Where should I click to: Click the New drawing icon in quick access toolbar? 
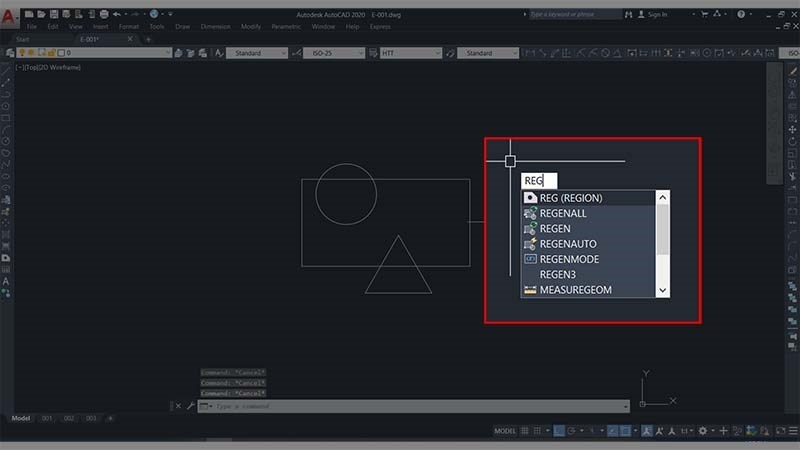tap(29, 14)
